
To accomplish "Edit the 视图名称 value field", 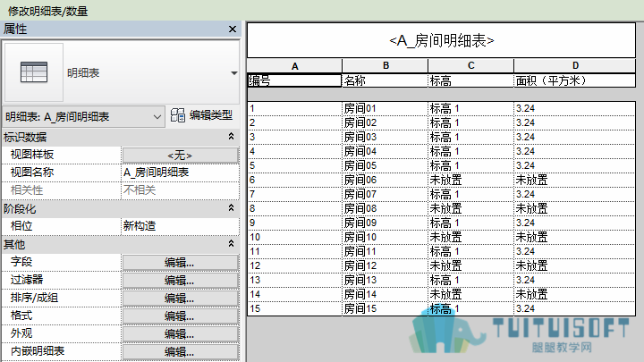I will click(x=181, y=173).
